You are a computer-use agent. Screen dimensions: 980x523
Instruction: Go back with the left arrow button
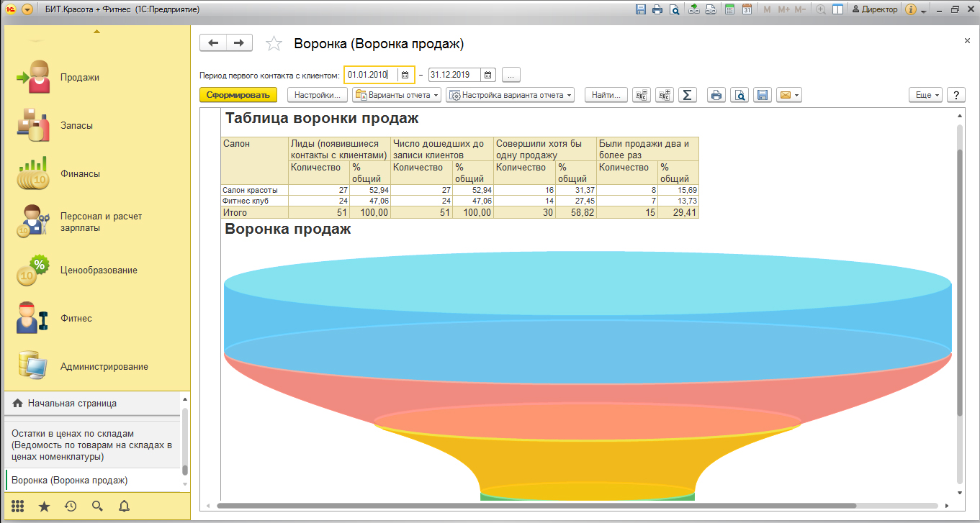click(x=213, y=43)
